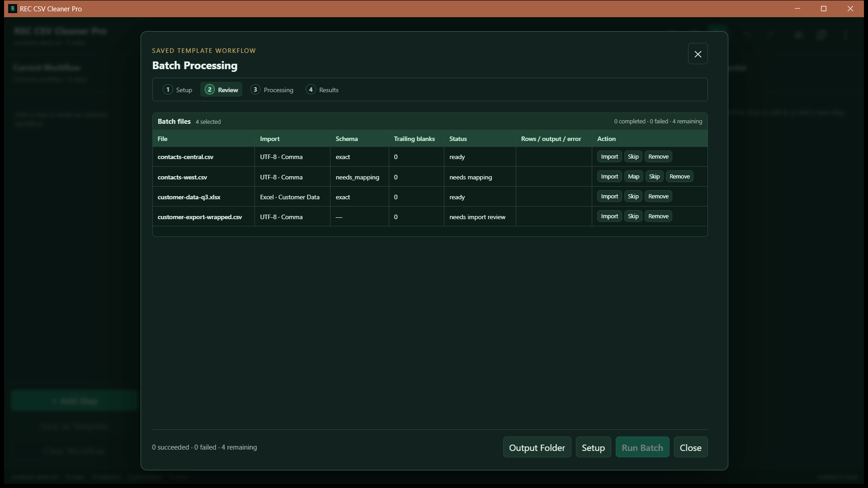Remove customer-data-q3.xlsx from batch
Screen dimensions: 868x488
[658, 196]
